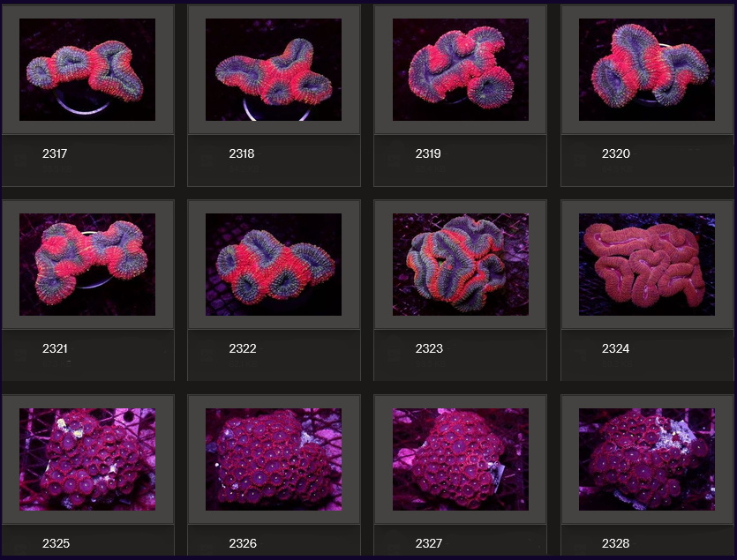Click the file name "2326"

pyautogui.click(x=243, y=543)
